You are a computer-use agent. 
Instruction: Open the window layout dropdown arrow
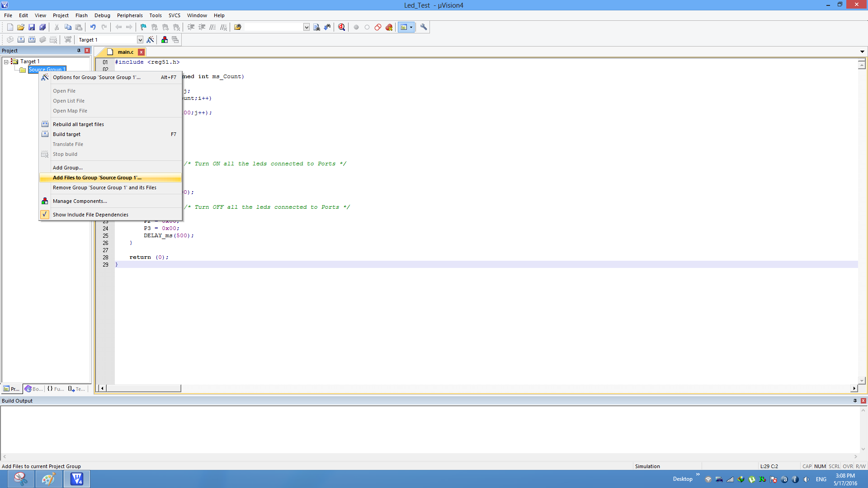[411, 27]
